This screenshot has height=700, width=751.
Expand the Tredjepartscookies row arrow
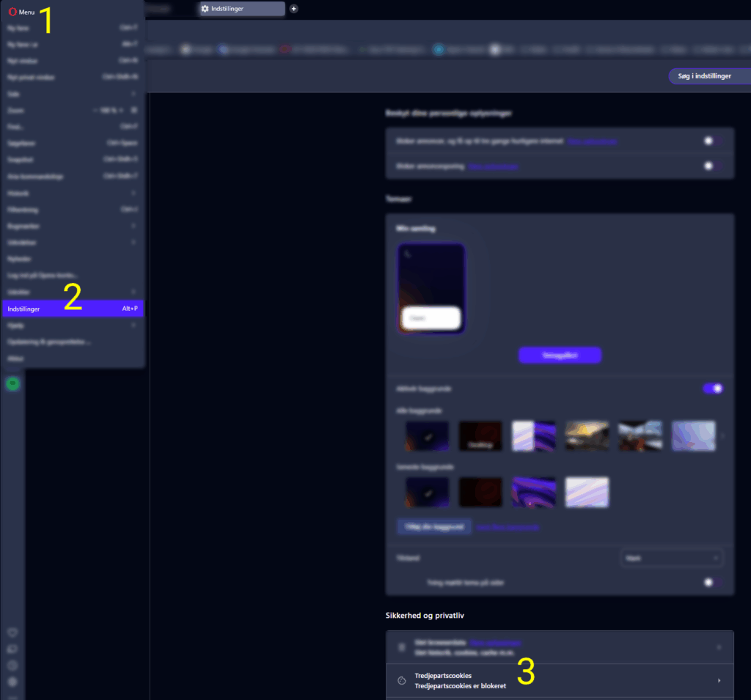pos(719,681)
